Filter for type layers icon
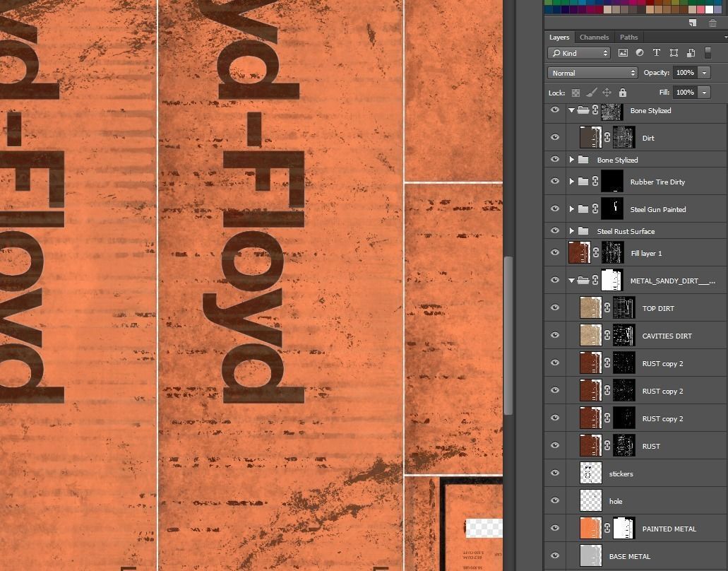728x571 pixels. point(657,53)
